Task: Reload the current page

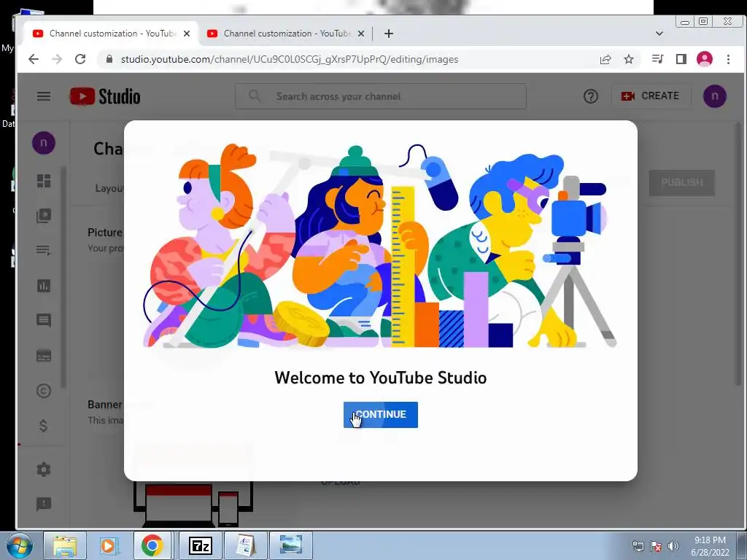Action: 80,59
